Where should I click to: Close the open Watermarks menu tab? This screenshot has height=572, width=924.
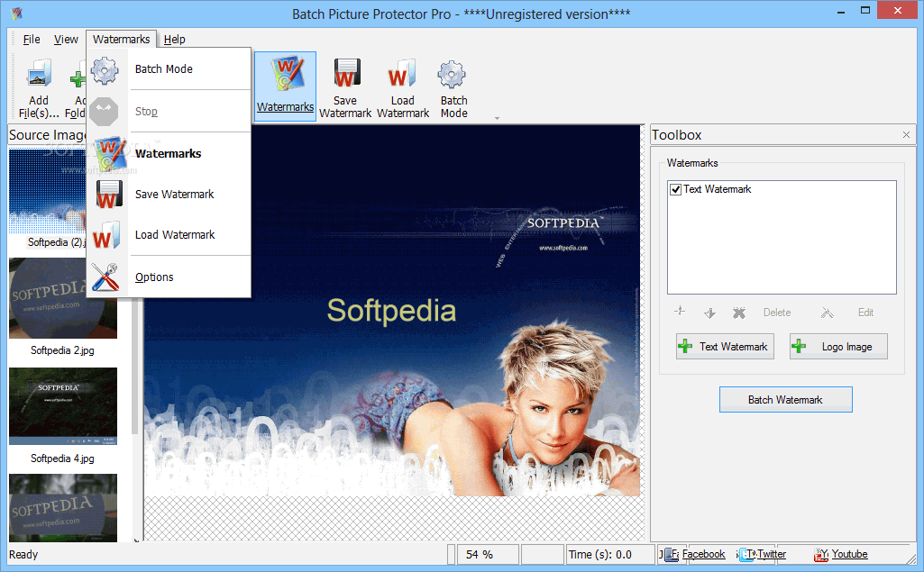click(x=122, y=40)
